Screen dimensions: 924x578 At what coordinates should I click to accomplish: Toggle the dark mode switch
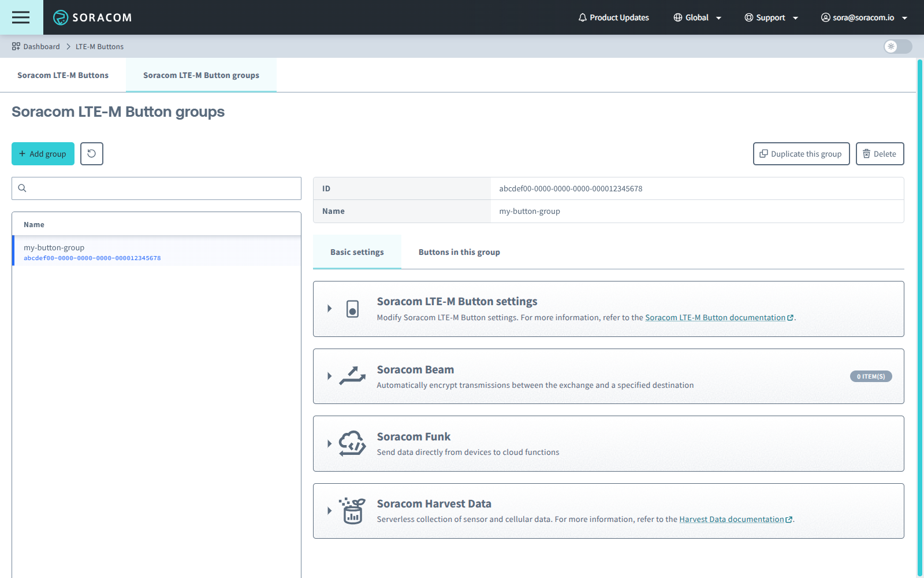[897, 46]
